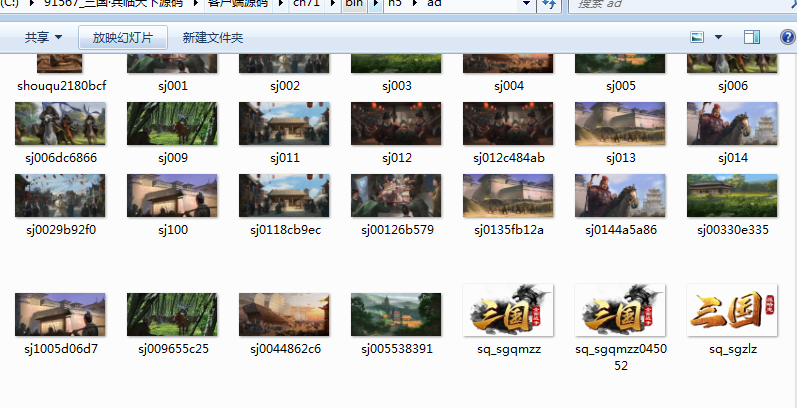
Task: Navigate to h5 folder in address path
Action: click(x=395, y=4)
